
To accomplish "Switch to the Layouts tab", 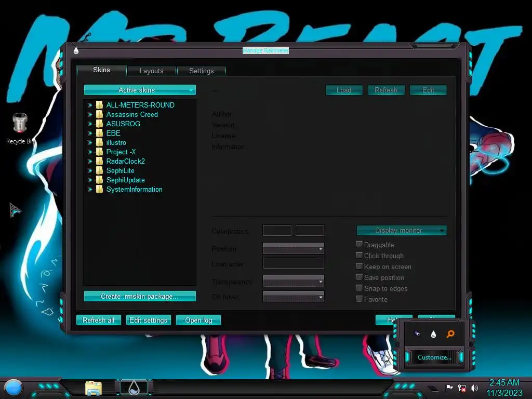I will point(151,71).
